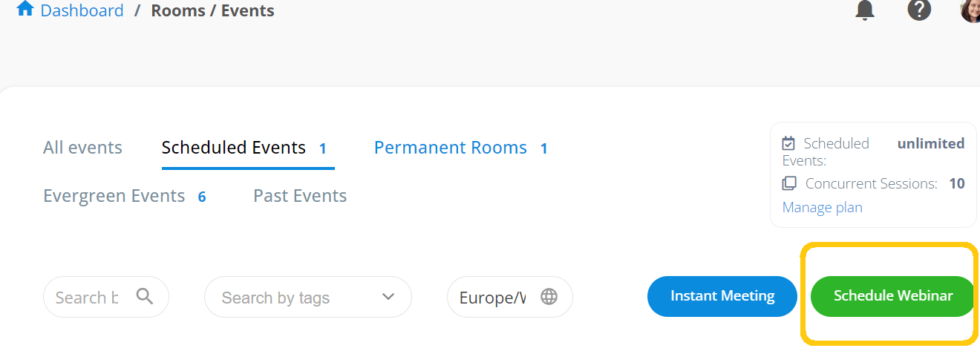Focus the event search text field
Image resolution: width=980 pixels, height=354 pixels.
tap(87, 298)
